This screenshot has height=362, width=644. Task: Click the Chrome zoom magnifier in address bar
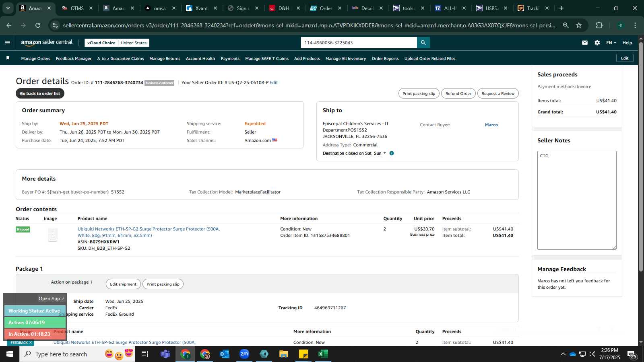coord(566,25)
